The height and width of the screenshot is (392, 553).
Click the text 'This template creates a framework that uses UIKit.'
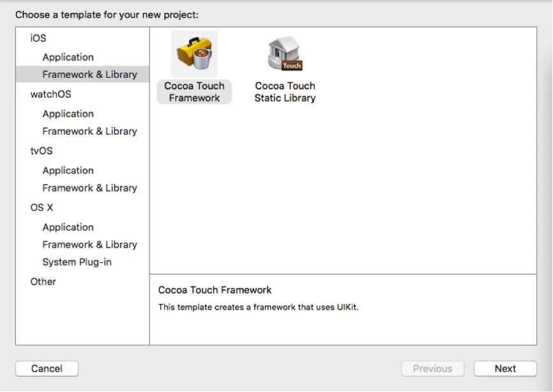258,307
